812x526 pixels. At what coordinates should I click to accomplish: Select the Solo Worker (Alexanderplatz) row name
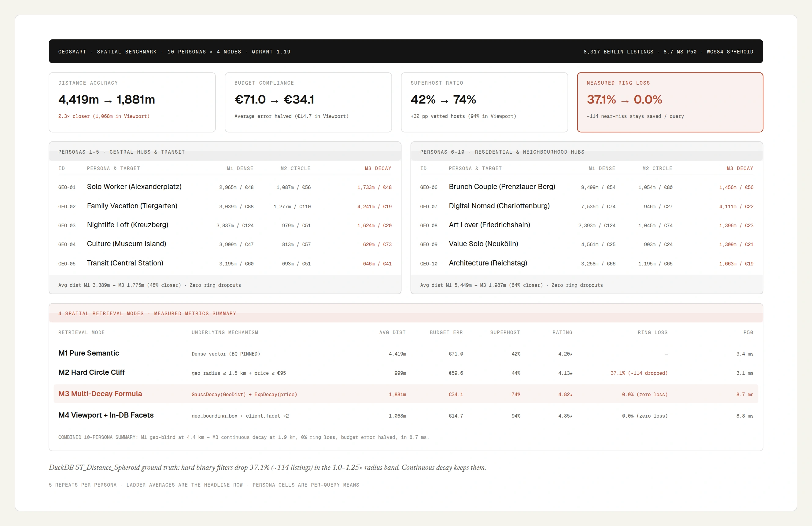click(x=134, y=187)
